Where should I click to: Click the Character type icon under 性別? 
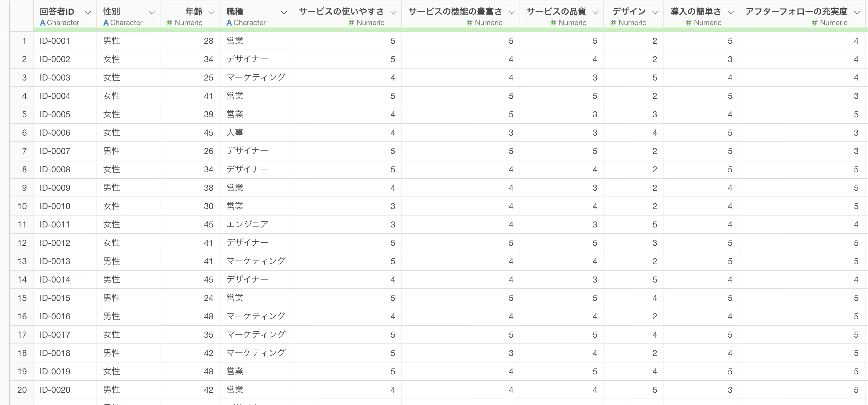click(106, 23)
